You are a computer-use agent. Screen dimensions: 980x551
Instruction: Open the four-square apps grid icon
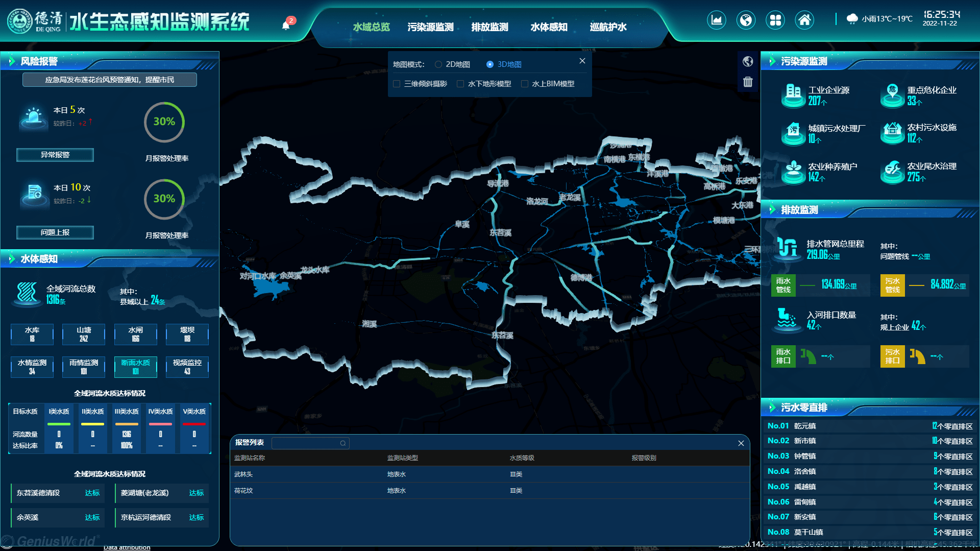775,20
